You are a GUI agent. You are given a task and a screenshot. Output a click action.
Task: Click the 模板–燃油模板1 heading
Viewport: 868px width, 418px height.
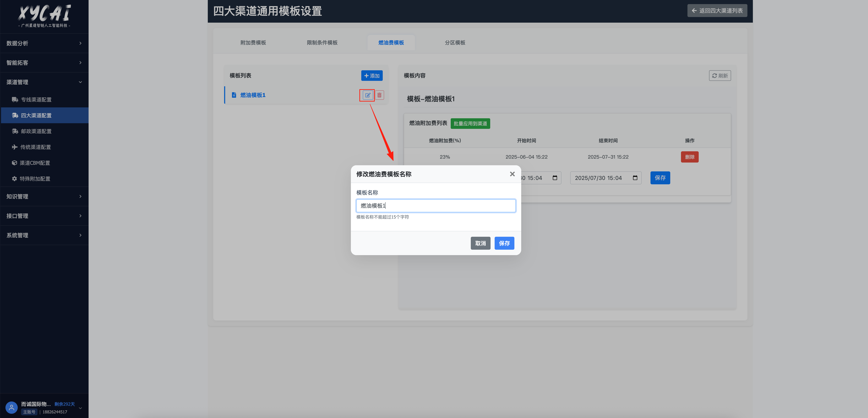click(431, 99)
